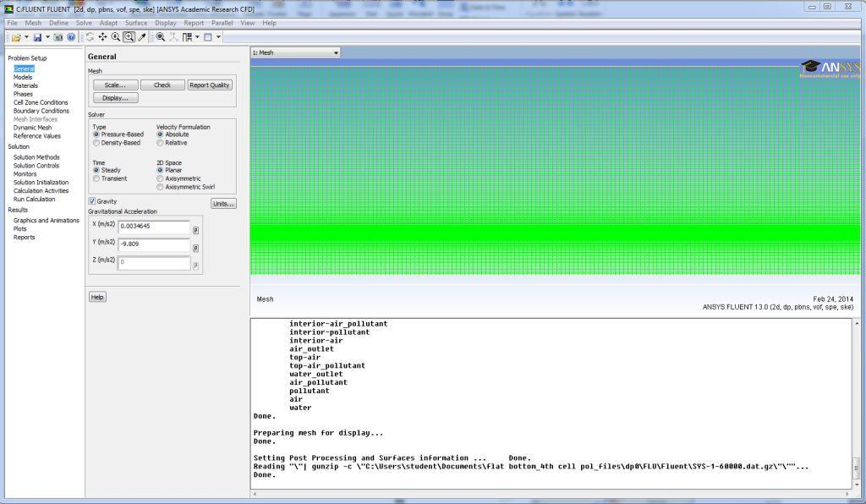The image size is (866, 504).
Task: Click the Y gravitational acceleration field
Action: point(154,244)
